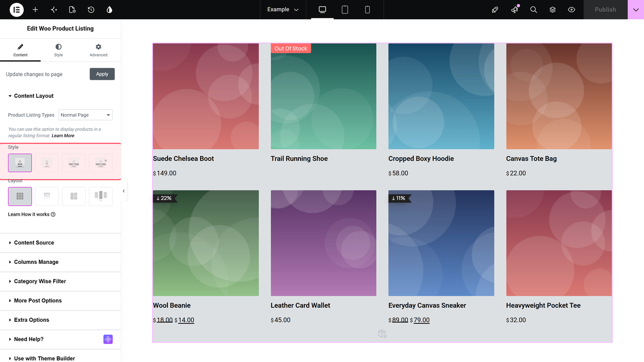Screen dimensions: 644x362
Task: Open Cropped Boxy Hoodie product title
Action: [421, 159]
